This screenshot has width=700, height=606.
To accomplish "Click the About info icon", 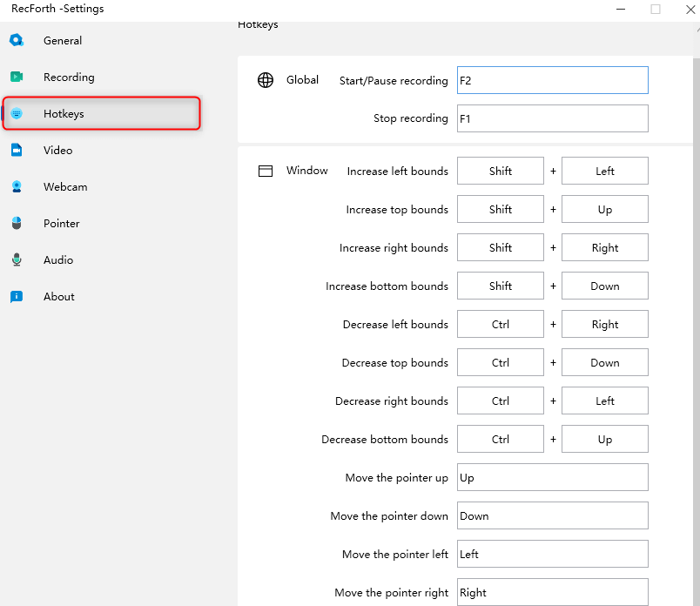I will [x=17, y=297].
